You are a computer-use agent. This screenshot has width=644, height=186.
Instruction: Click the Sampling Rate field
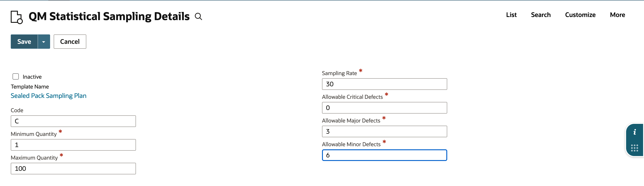coord(385,84)
